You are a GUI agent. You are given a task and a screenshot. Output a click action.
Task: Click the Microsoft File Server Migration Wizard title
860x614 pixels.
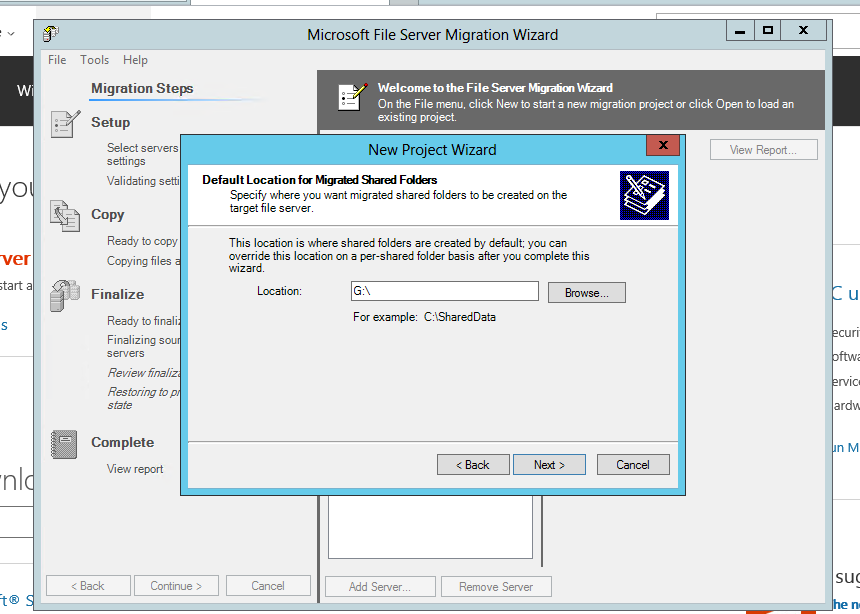(x=433, y=35)
